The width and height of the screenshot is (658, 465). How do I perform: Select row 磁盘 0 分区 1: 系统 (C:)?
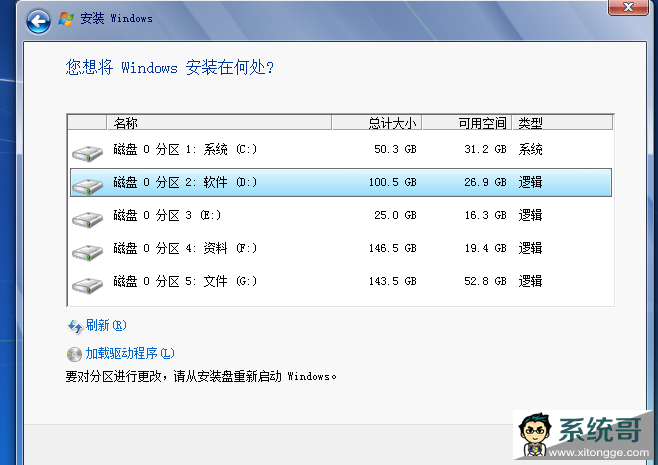[341, 149]
